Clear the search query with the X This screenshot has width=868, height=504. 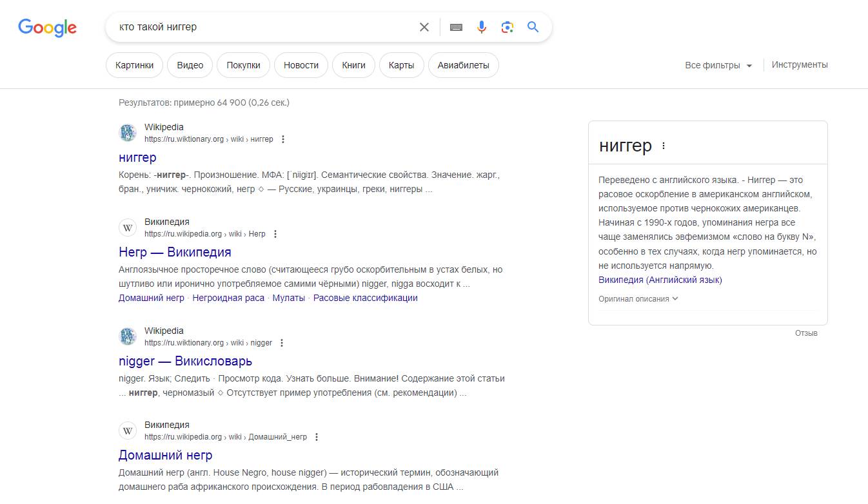[x=424, y=27]
